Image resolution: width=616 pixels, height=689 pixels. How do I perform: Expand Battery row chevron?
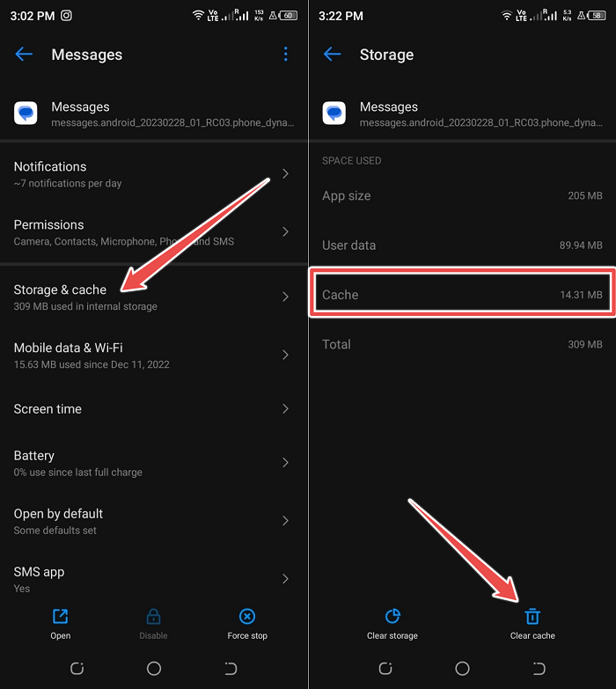click(x=286, y=462)
